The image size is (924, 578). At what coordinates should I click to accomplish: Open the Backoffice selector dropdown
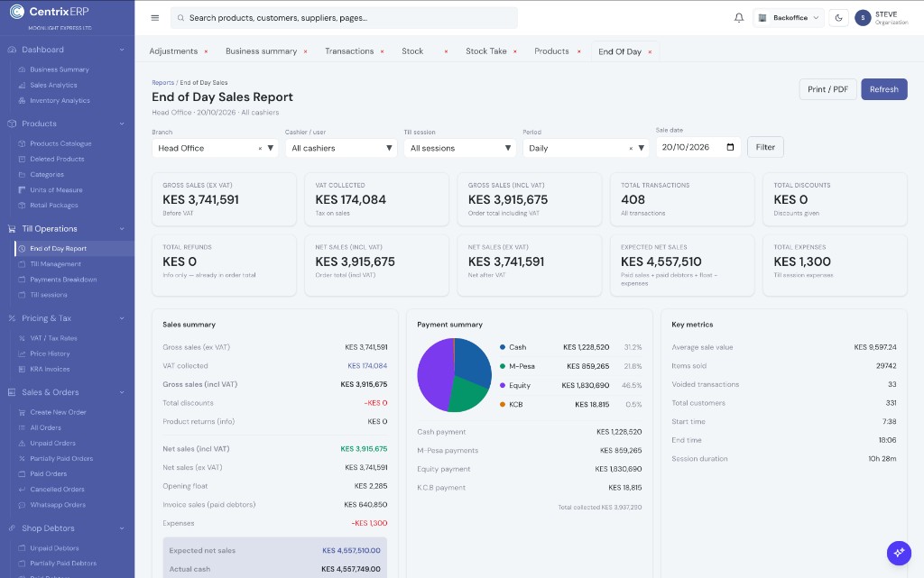789,18
